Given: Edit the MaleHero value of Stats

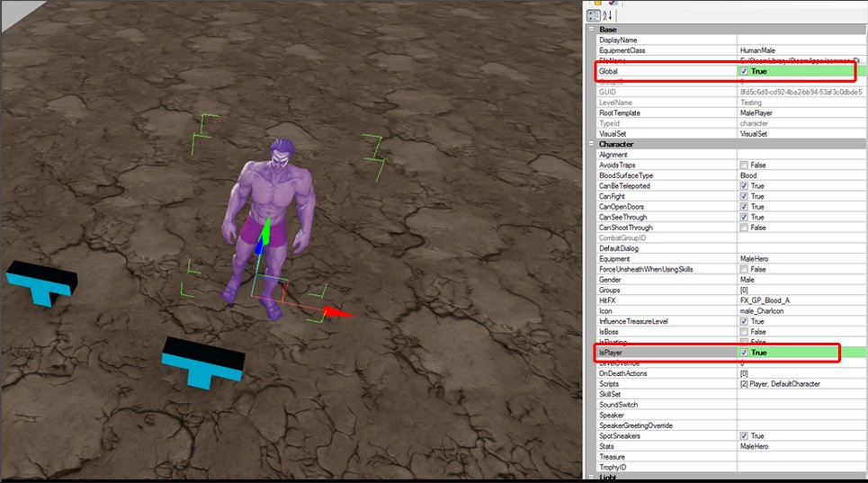Looking at the screenshot, I should coord(755,446).
